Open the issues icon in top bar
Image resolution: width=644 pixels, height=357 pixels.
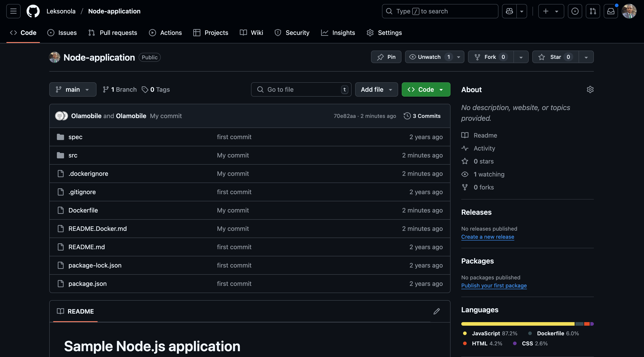(575, 11)
